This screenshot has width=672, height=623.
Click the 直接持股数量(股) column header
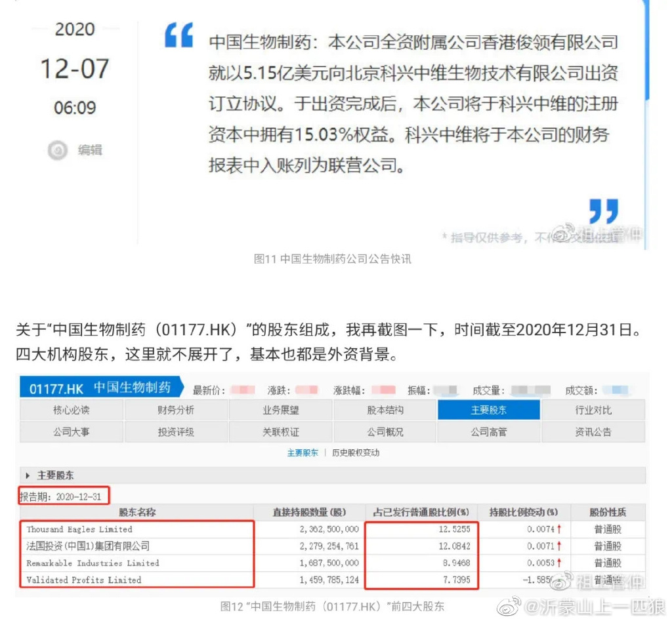(x=310, y=512)
